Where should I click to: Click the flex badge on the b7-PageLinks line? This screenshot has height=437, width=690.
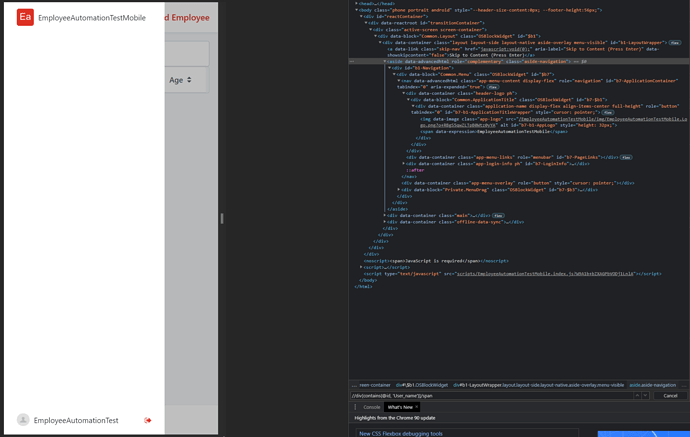click(626, 157)
